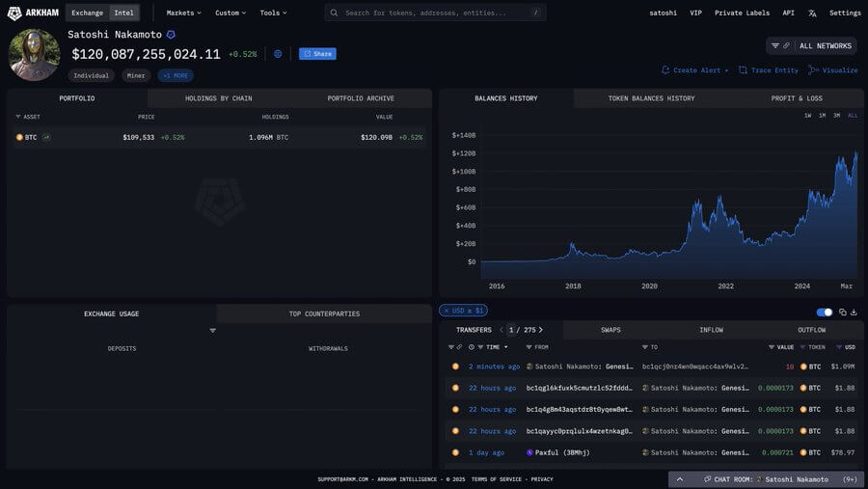Click the verified badge beside Satoshi Nakamoto
The height and width of the screenshot is (489, 868).
[x=171, y=35]
